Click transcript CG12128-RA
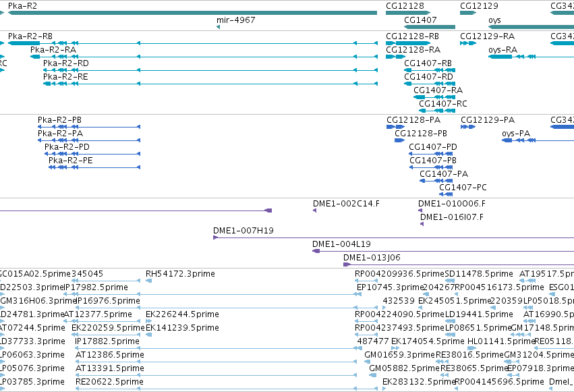This screenshot has height=392, width=574. coord(413,50)
